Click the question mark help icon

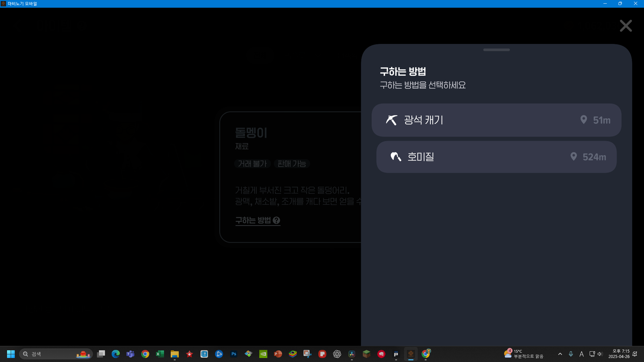(x=276, y=221)
